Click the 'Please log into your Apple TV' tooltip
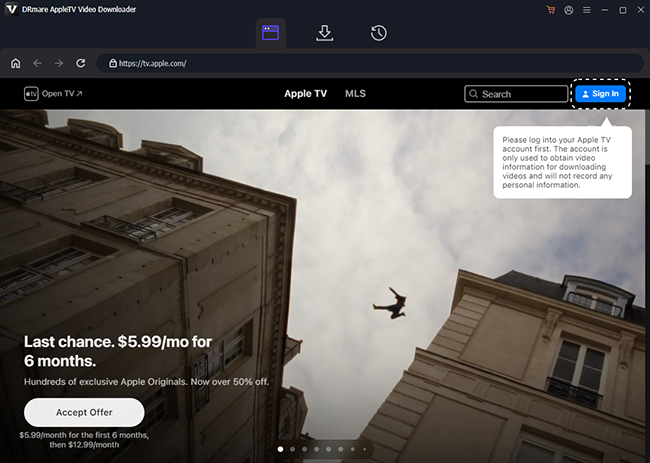Screen dimensions: 650x463 point(563,162)
